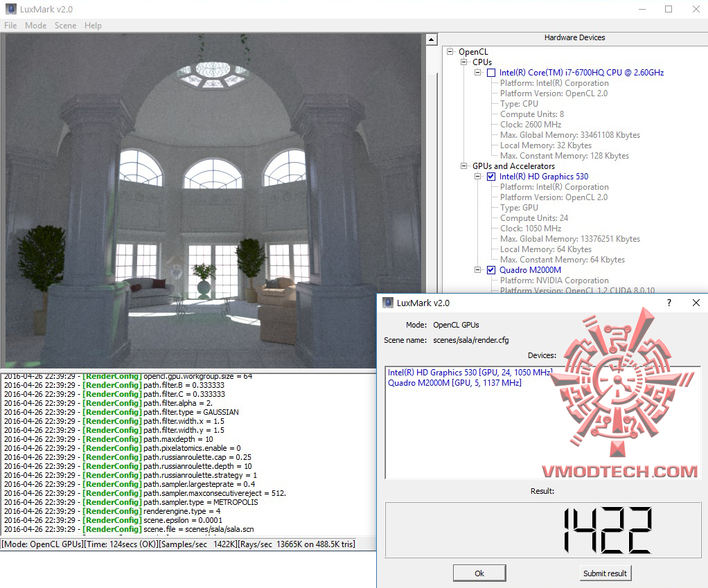Screen dimensions: 708x588
Task: Click 'Clock: 1050 MHz' tree row
Action: (x=531, y=229)
